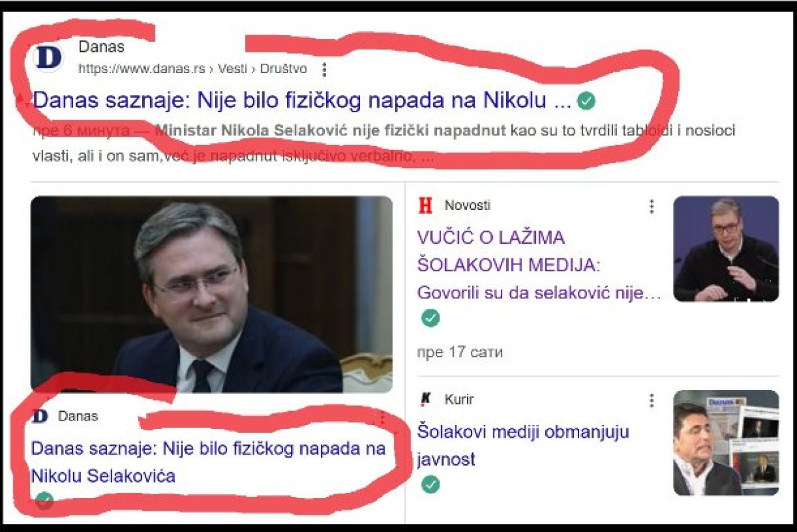
Task: Click green checkmark below Danas card headline
Action: [44, 500]
